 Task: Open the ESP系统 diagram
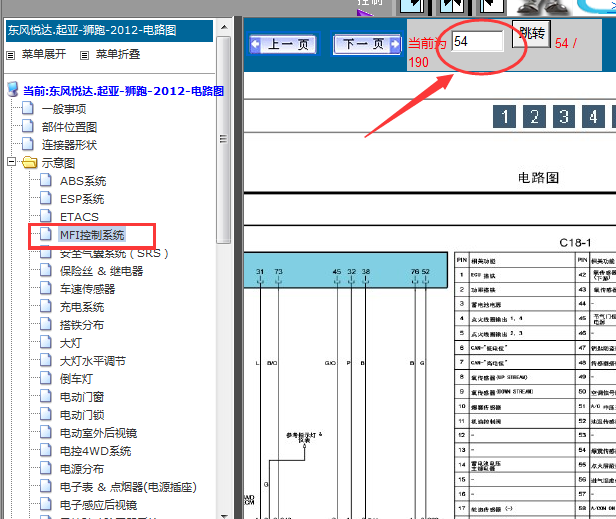[x=82, y=199]
